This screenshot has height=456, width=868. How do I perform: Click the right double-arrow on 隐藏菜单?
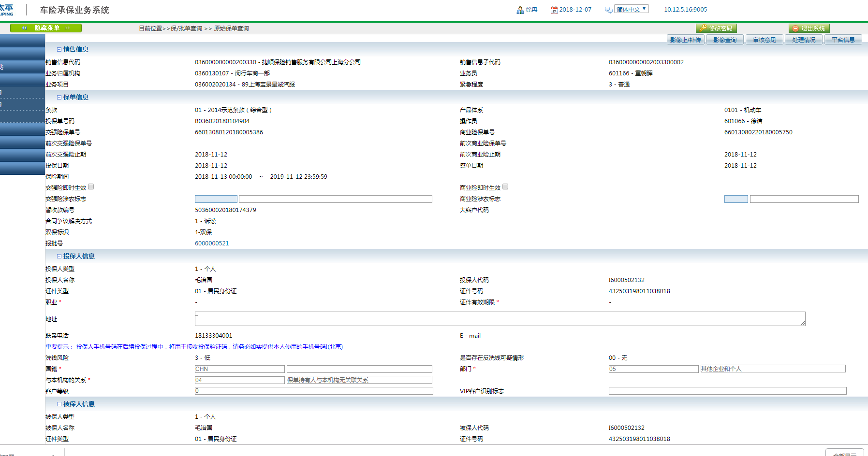[68, 28]
